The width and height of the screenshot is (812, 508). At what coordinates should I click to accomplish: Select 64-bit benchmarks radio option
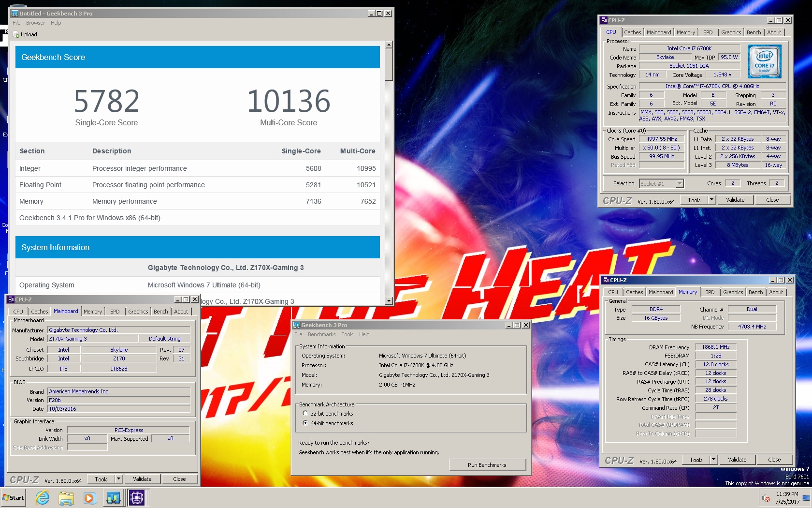tap(305, 423)
